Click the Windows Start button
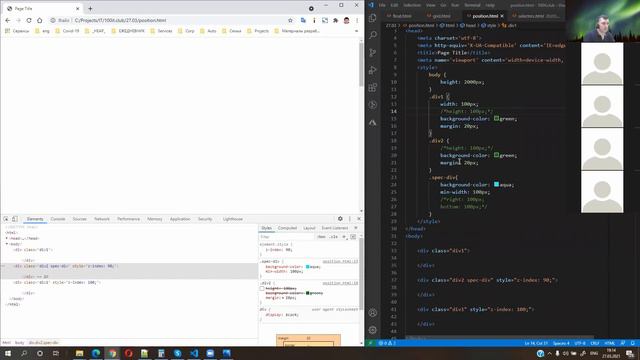 [8, 353]
